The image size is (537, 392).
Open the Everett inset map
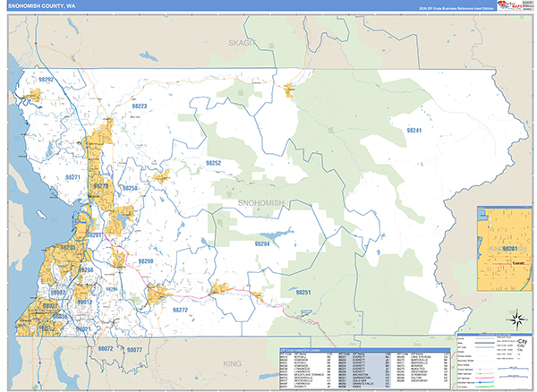pyautogui.click(x=505, y=249)
